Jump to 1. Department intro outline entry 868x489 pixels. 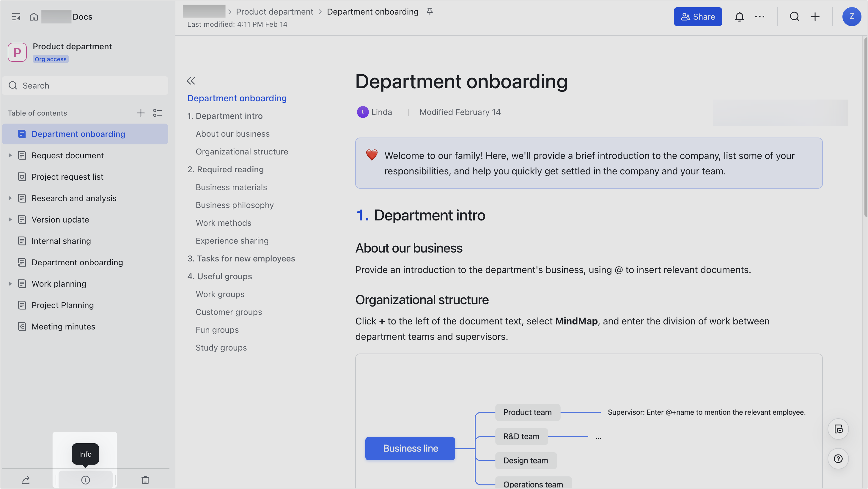tap(225, 116)
